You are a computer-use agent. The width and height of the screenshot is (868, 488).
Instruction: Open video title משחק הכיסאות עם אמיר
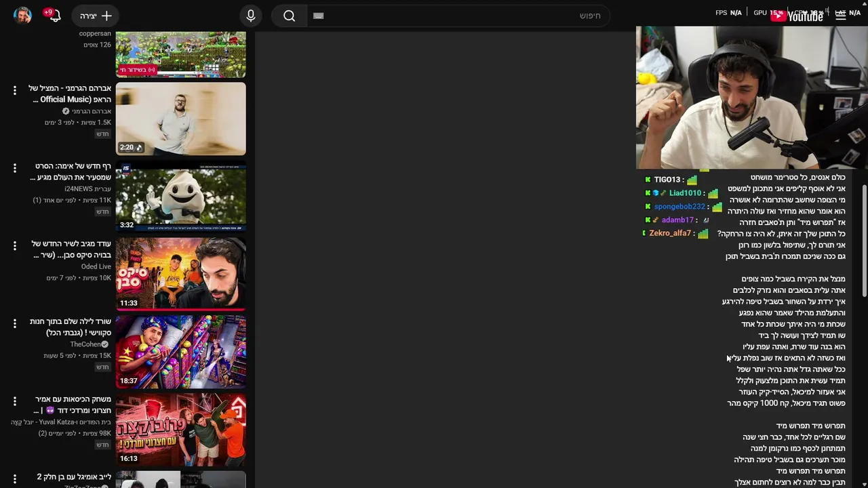[72, 405]
